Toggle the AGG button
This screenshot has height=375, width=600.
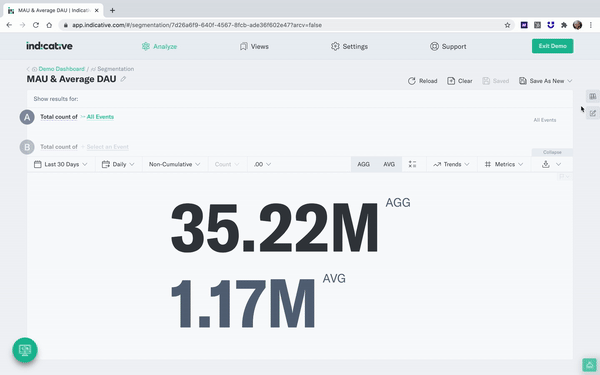click(364, 164)
